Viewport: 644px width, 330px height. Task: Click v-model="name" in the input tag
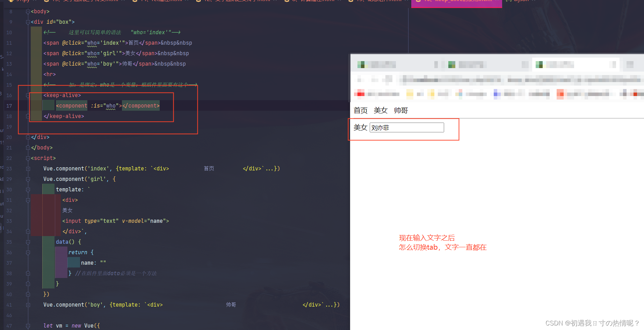(x=144, y=221)
